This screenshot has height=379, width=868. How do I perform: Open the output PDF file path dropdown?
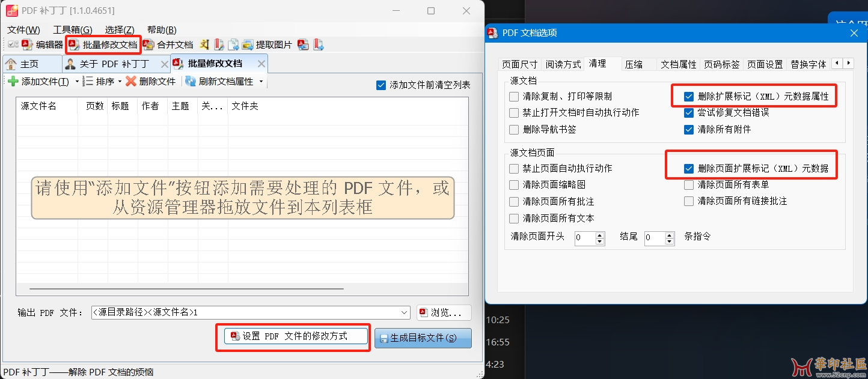click(404, 312)
